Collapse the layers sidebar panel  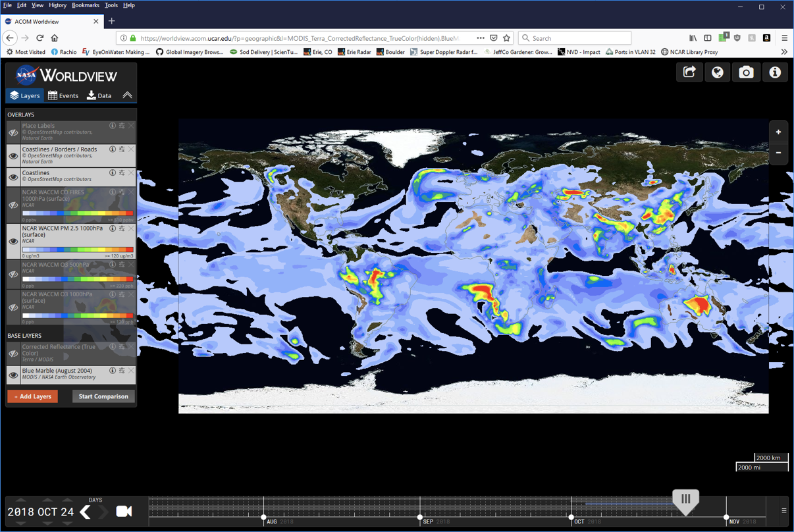[x=127, y=95]
